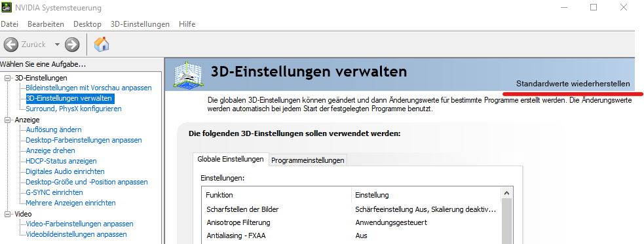Collapse the 3D-Einstellungen tree node
This screenshot has width=644, height=244.
(x=7, y=78)
